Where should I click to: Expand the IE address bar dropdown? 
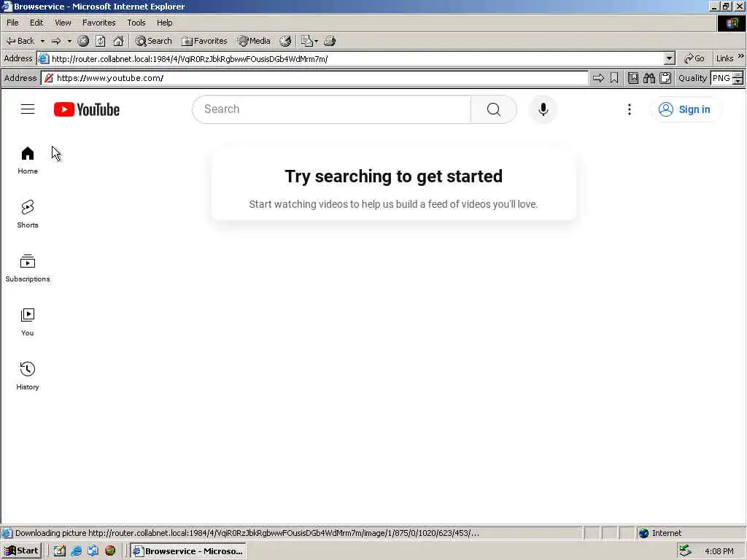point(670,58)
